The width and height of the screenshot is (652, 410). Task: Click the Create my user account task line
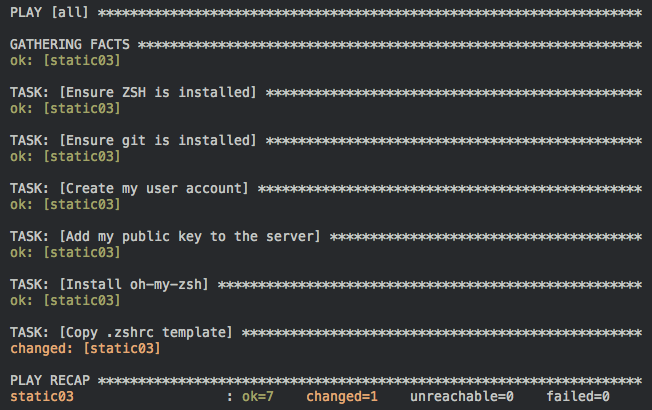coord(129,188)
